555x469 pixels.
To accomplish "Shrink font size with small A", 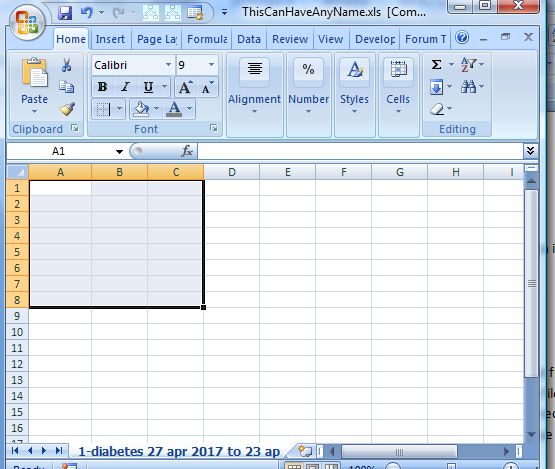I will pyautogui.click(x=207, y=87).
